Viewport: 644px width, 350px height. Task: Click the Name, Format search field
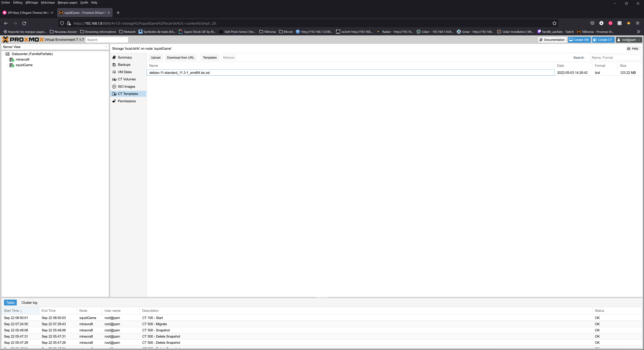616,57
